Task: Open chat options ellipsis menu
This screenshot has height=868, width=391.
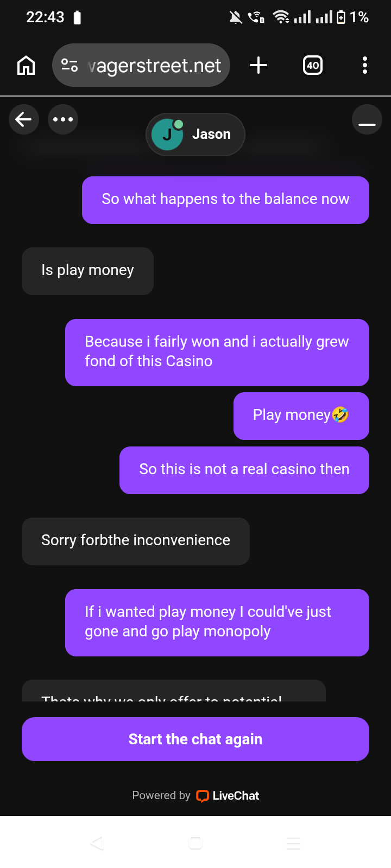Action: [x=63, y=119]
